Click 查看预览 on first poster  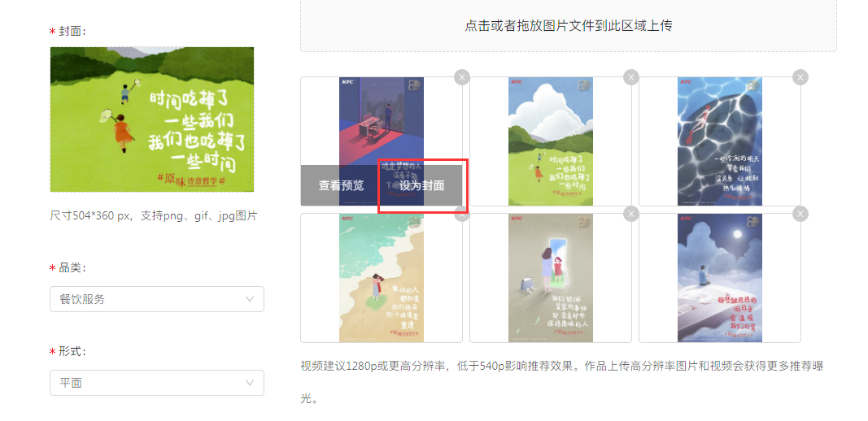(341, 185)
